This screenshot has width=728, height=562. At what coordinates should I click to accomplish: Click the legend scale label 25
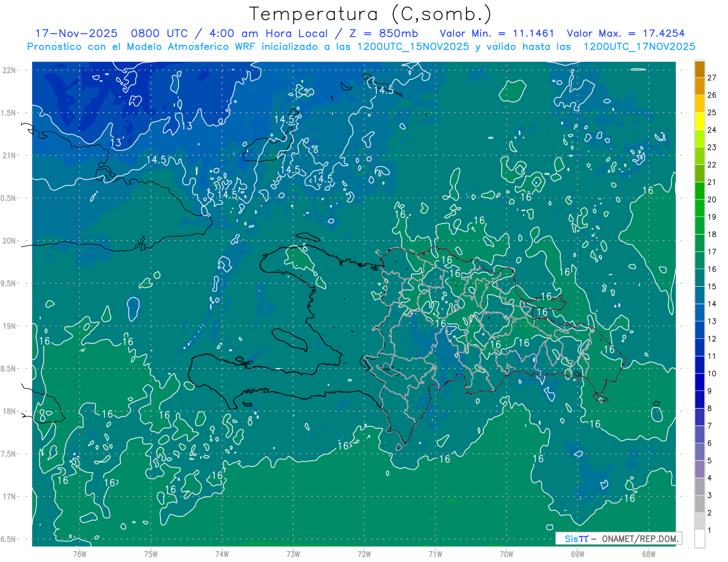click(712, 112)
